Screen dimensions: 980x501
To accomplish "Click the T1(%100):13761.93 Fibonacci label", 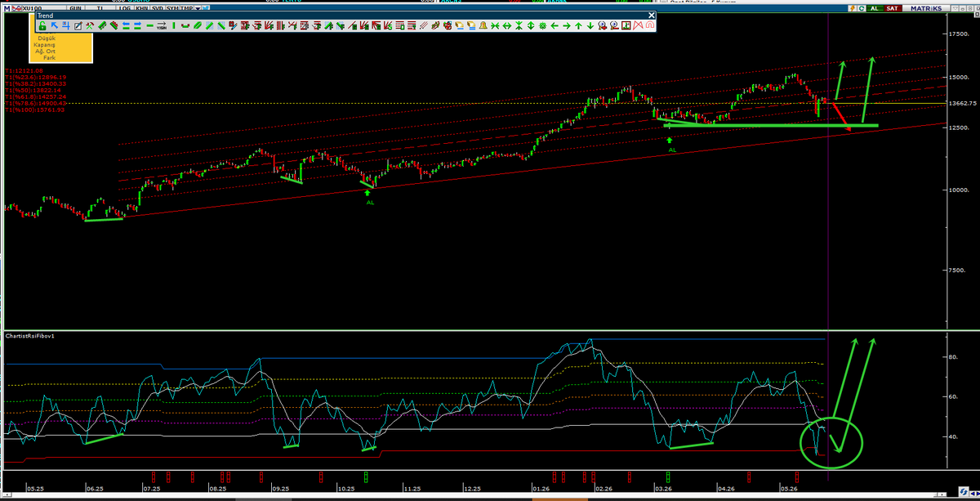I will pos(35,110).
